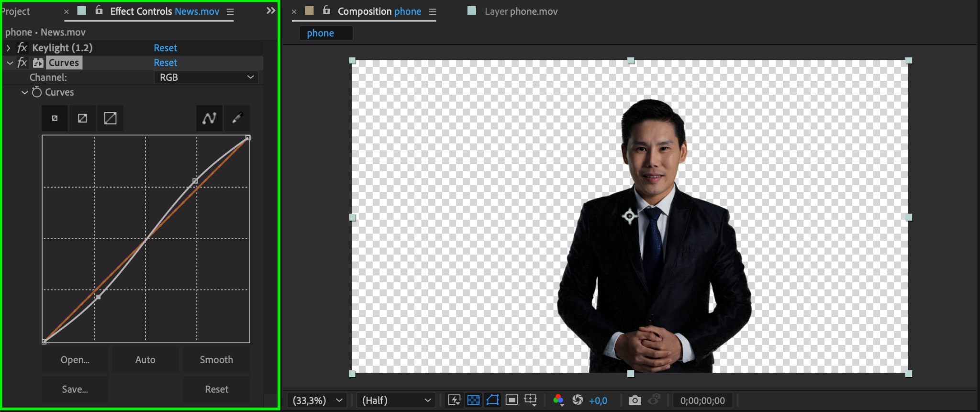Click the Smooth button under curves
This screenshot has height=412, width=980.
tap(216, 360)
